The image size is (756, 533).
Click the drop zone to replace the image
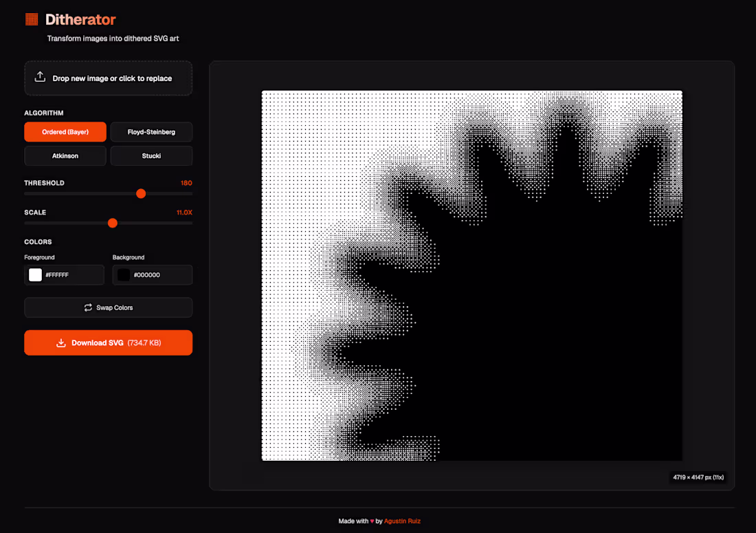tap(108, 78)
